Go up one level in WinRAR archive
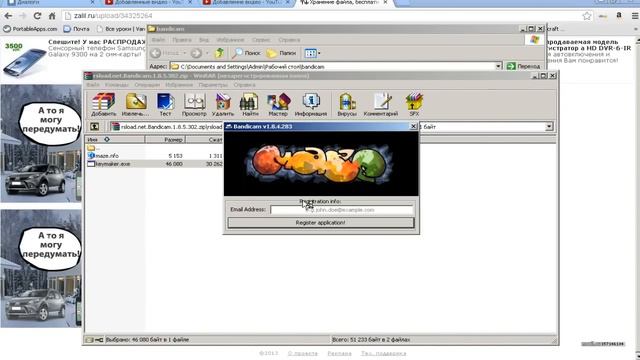The width and height of the screenshot is (640, 360). (94, 127)
